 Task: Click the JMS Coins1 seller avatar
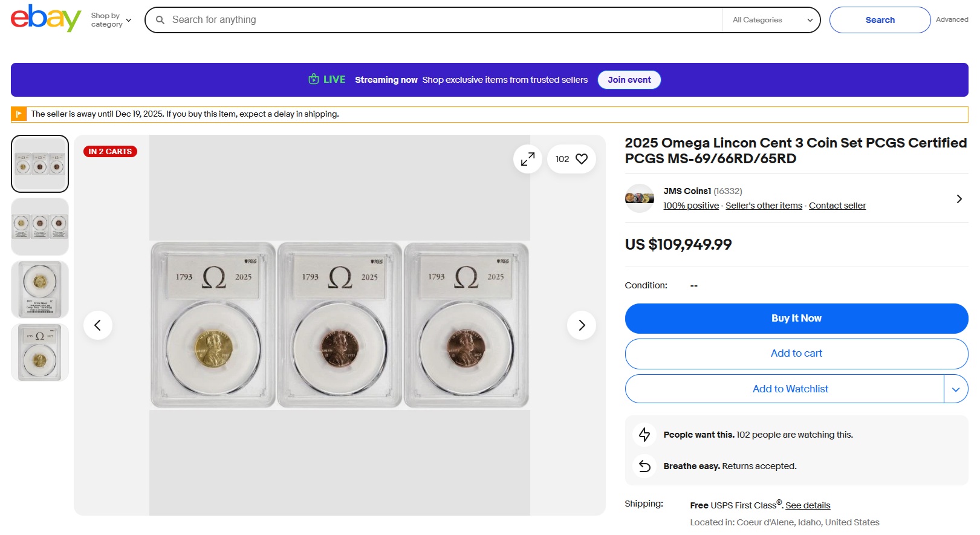click(639, 198)
